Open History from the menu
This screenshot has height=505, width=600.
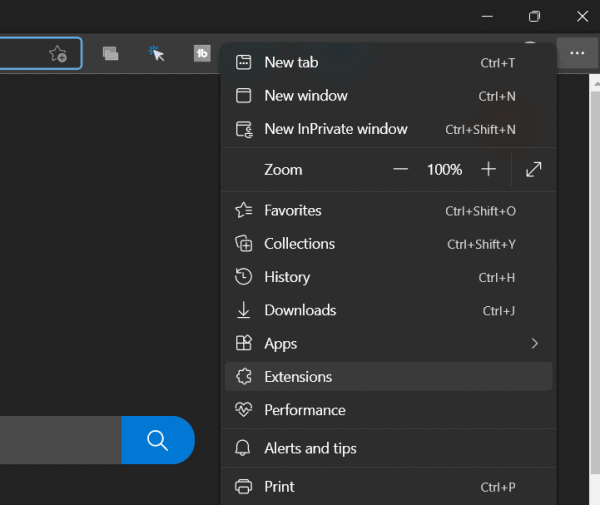coord(388,277)
